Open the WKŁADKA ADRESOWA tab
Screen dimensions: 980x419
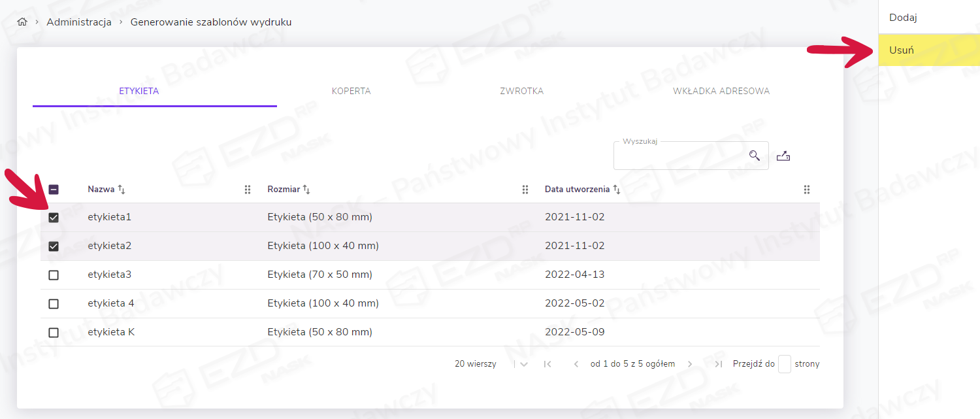(721, 91)
